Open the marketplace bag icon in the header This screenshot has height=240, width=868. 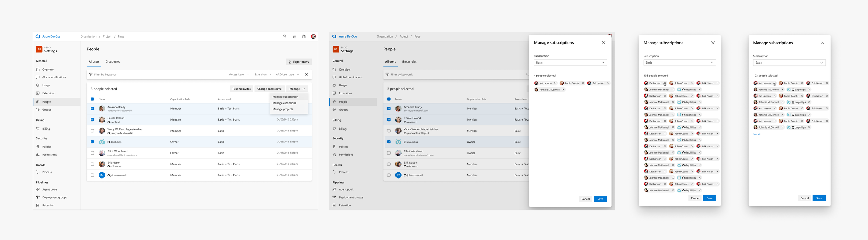pyautogui.click(x=304, y=36)
